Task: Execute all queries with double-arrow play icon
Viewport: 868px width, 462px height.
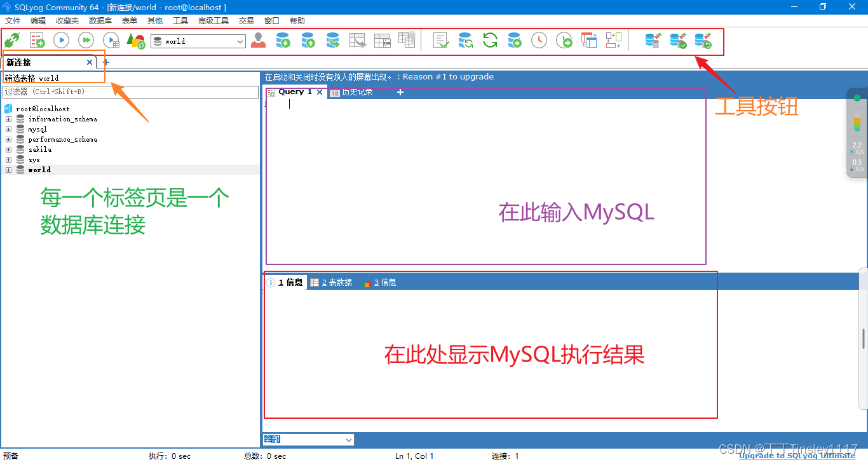Action: tap(86, 41)
